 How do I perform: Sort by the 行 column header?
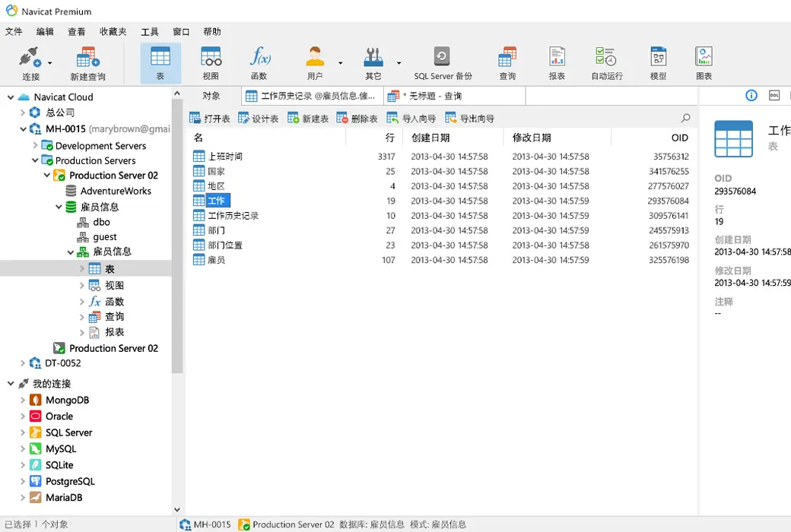click(x=390, y=138)
